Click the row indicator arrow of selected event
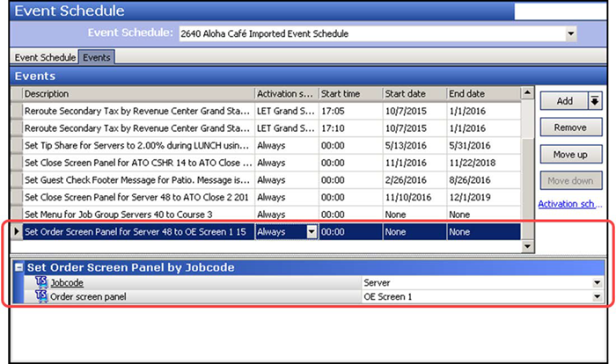This screenshot has width=616, height=364. click(16, 232)
